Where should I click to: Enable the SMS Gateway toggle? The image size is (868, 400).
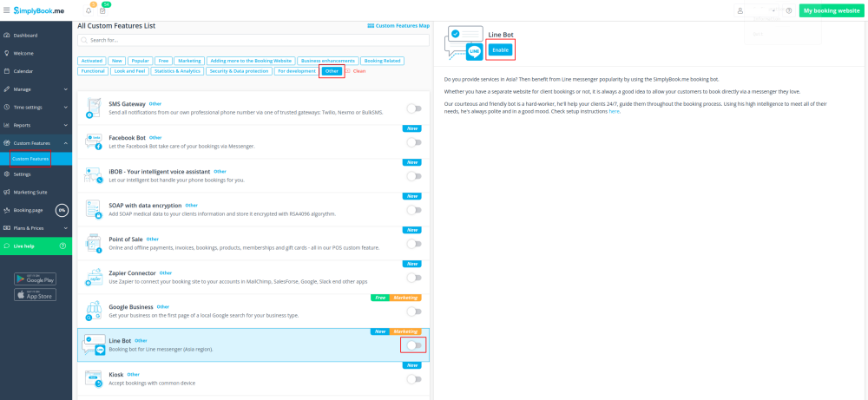pos(414,108)
